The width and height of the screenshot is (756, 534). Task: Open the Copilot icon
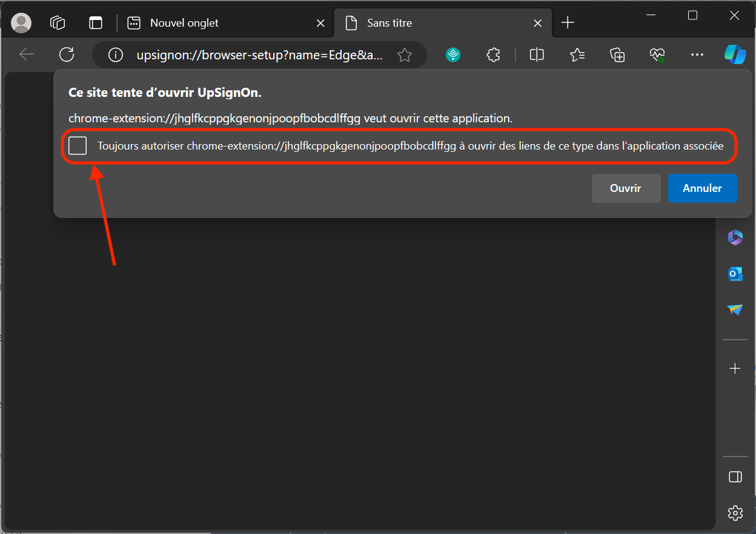(x=735, y=54)
